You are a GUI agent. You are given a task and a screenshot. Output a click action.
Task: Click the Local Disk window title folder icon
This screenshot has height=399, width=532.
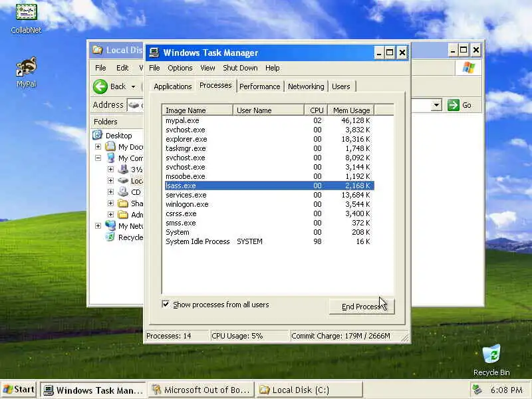97,50
